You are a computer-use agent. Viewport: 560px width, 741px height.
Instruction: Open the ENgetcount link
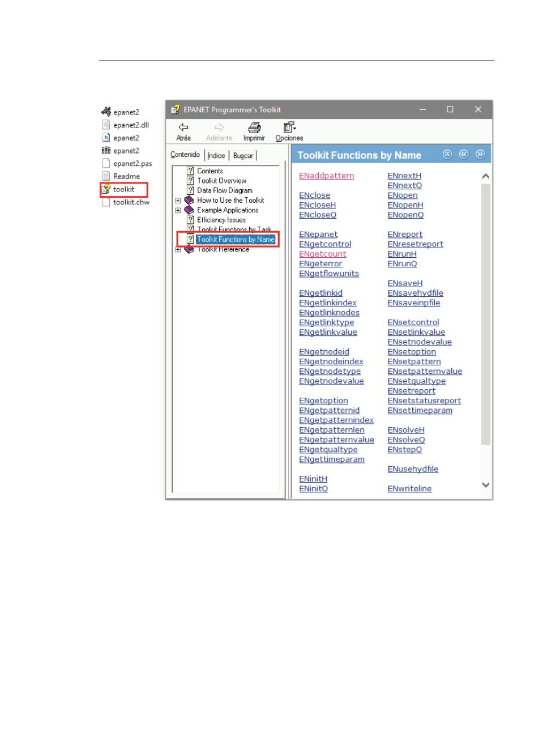point(323,254)
